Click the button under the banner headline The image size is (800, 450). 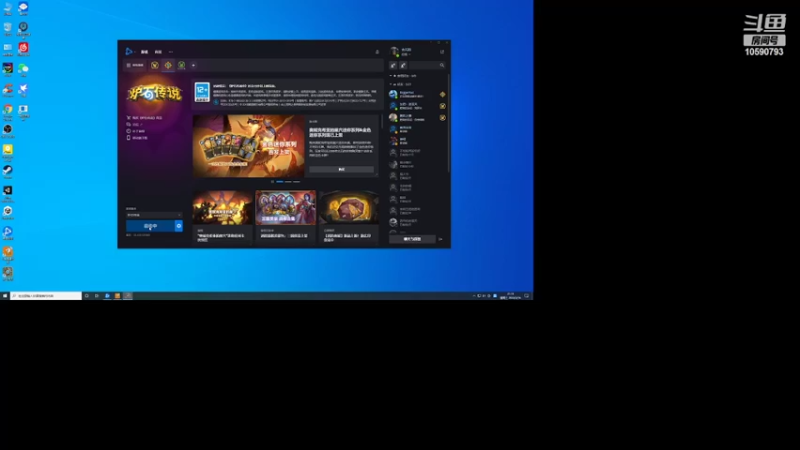coord(341,169)
